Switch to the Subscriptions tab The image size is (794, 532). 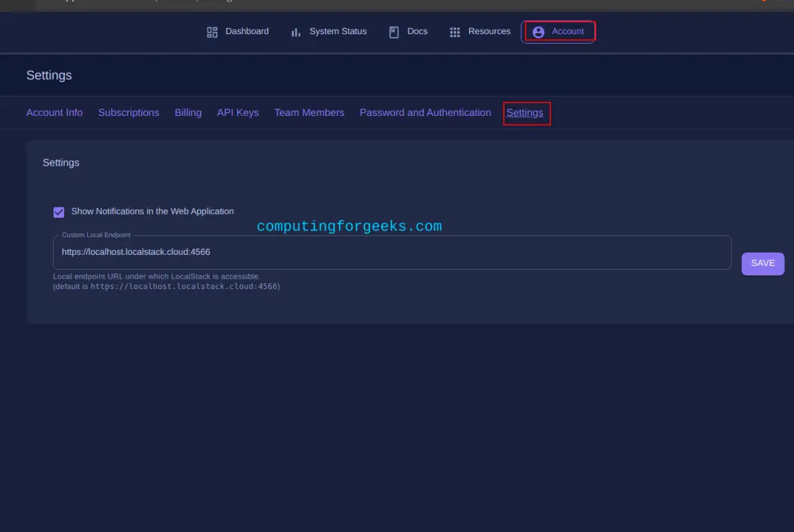coord(129,113)
